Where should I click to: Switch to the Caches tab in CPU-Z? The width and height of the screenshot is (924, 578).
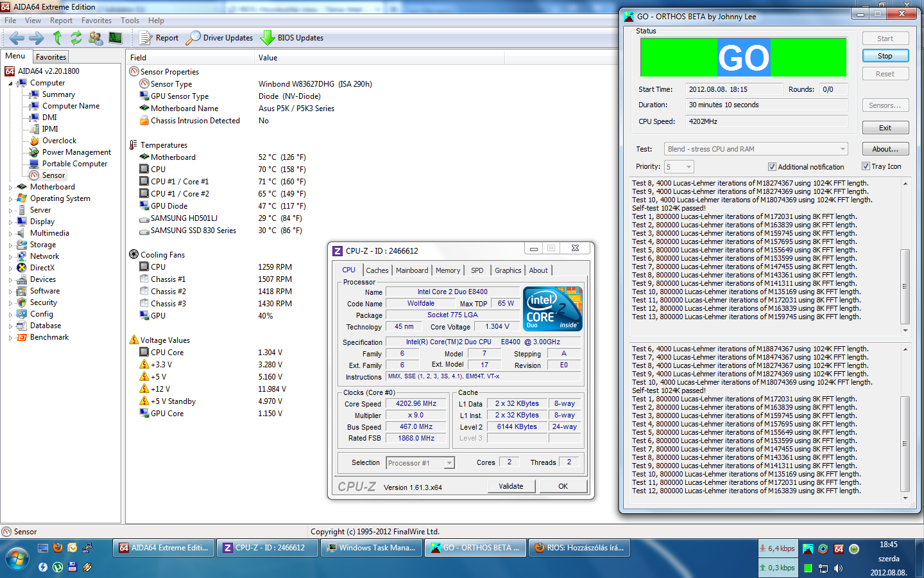[377, 270]
